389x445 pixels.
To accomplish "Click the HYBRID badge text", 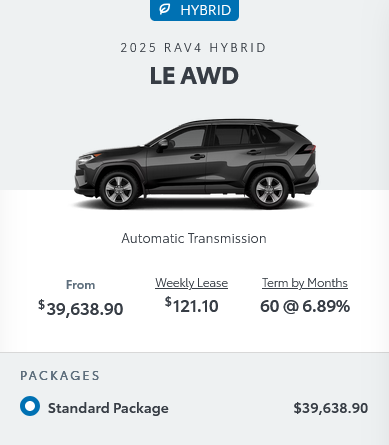I will [206, 10].
